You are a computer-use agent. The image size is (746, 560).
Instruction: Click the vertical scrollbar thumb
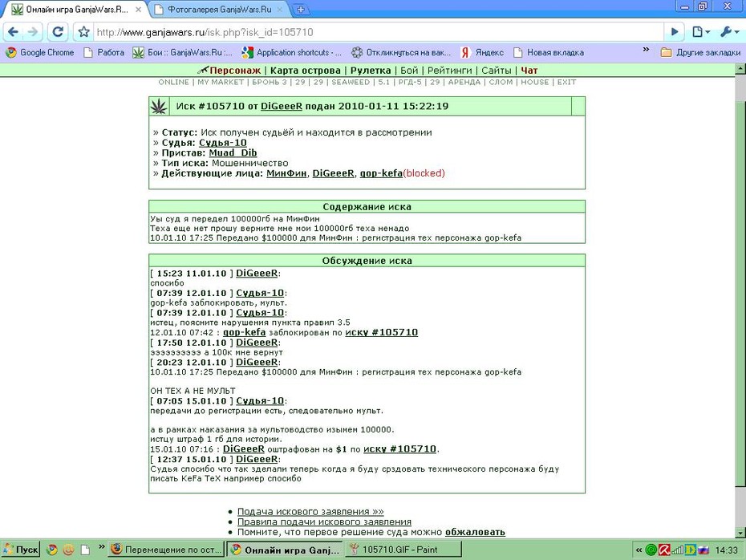[740, 294]
